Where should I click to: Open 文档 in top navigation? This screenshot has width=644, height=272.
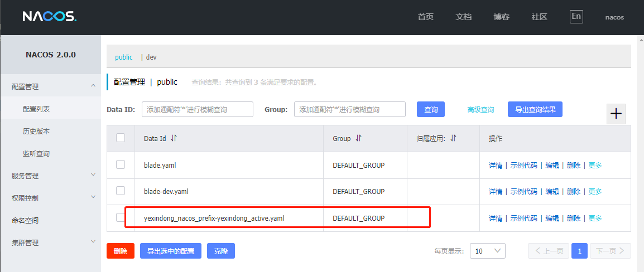463,17
